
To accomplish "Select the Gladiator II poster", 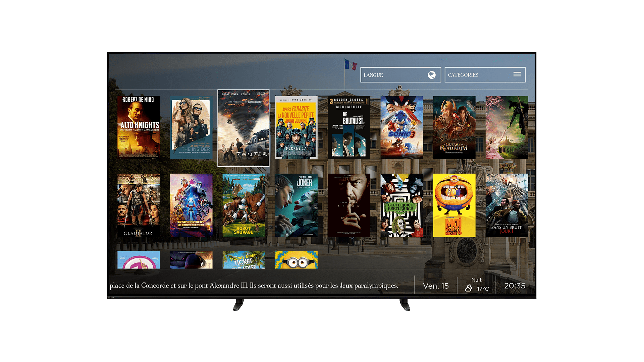I will [139, 205].
